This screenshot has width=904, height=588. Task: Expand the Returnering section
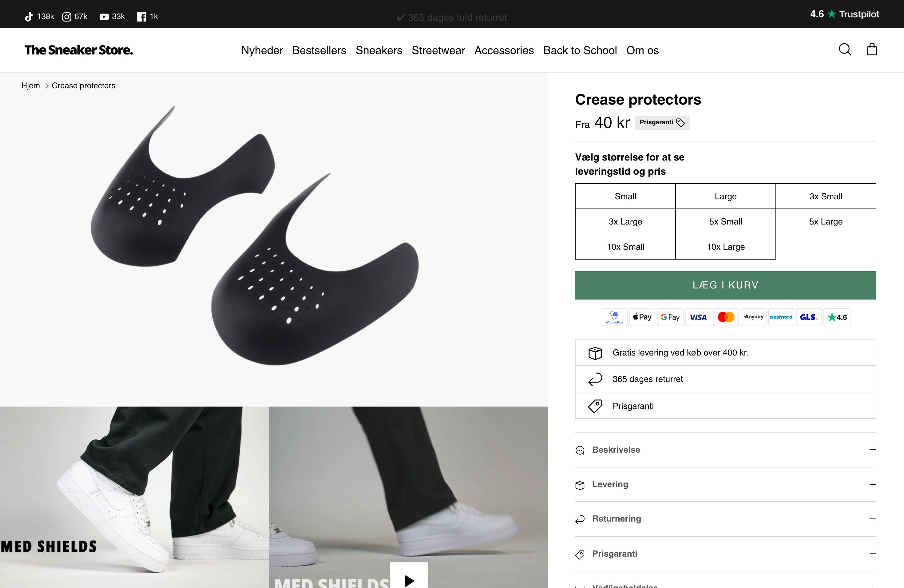tap(725, 518)
